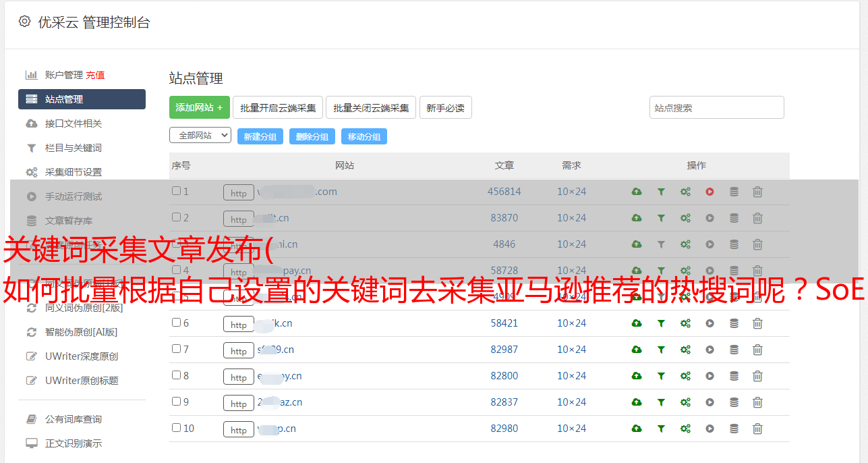Open 正文识别演示 sidebar item

[x=74, y=443]
